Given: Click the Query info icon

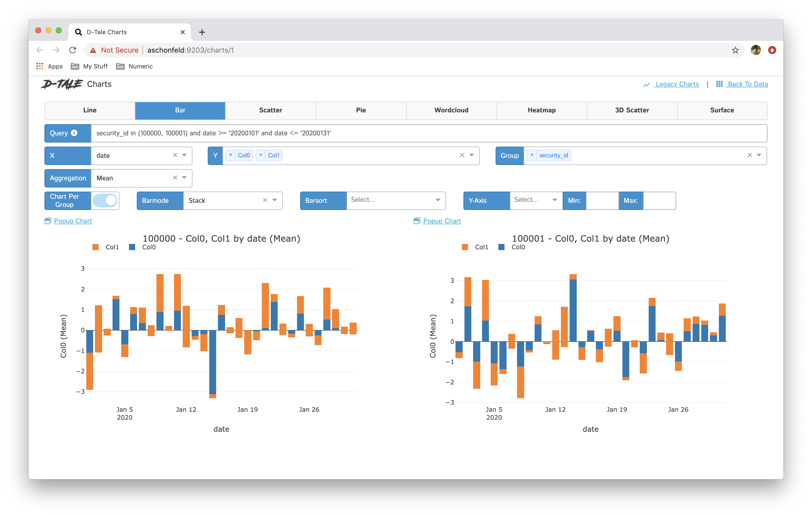Looking at the screenshot, I should tap(74, 133).
